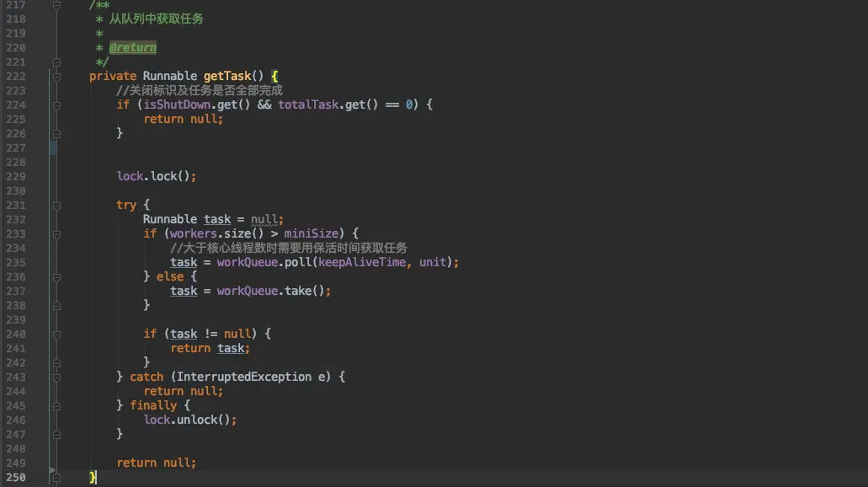Click the workers variable
The image size is (868, 487).
(193, 233)
